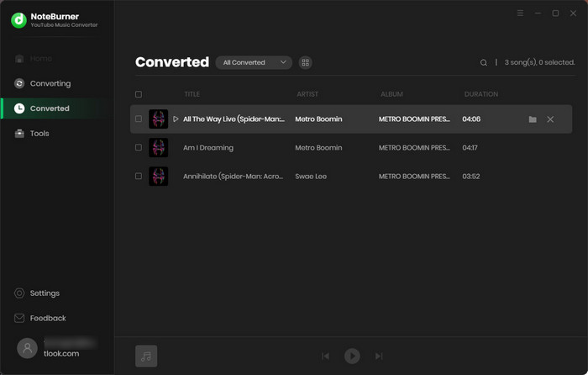This screenshot has height=375, width=588.
Task: Click the 'Swae Lee' artist cell
Action: tap(311, 177)
